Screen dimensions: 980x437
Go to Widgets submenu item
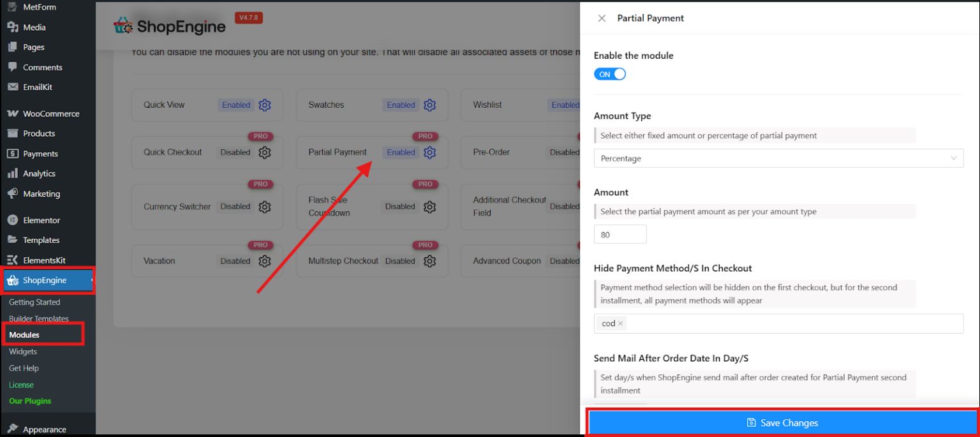click(x=23, y=352)
